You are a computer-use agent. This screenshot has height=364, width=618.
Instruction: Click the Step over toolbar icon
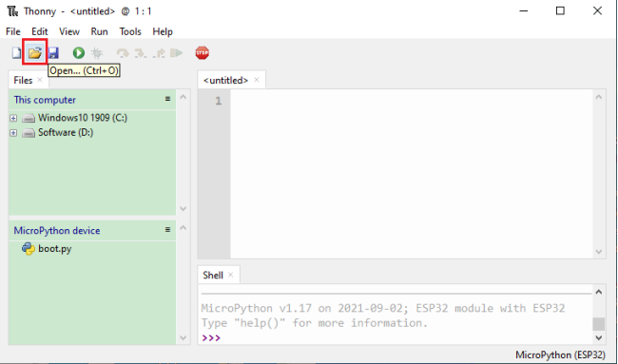click(123, 53)
